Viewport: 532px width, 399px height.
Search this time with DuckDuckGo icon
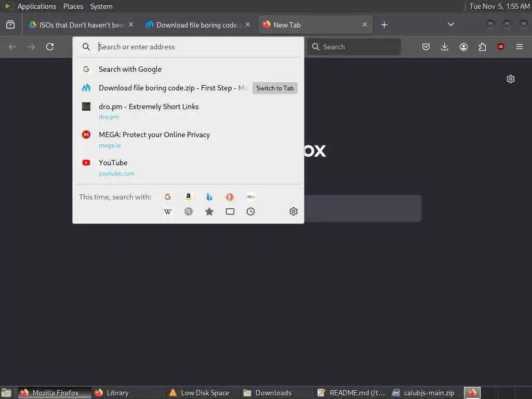click(230, 197)
